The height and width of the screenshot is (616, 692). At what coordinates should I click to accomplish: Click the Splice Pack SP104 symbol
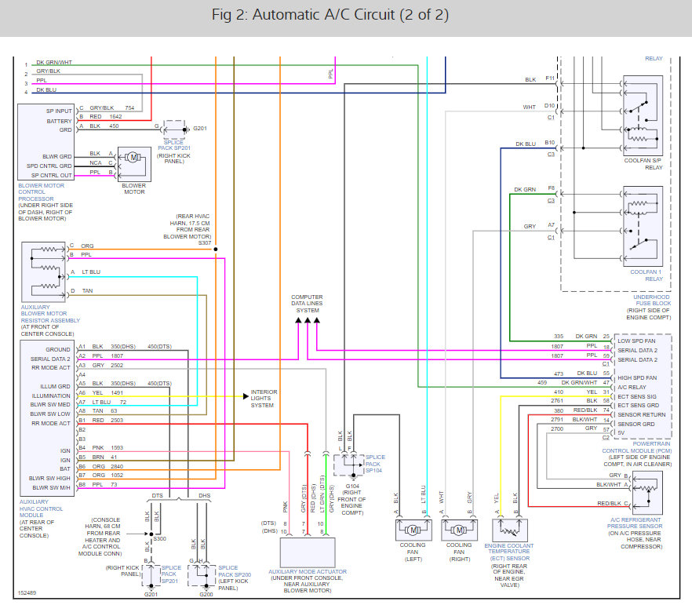click(348, 465)
